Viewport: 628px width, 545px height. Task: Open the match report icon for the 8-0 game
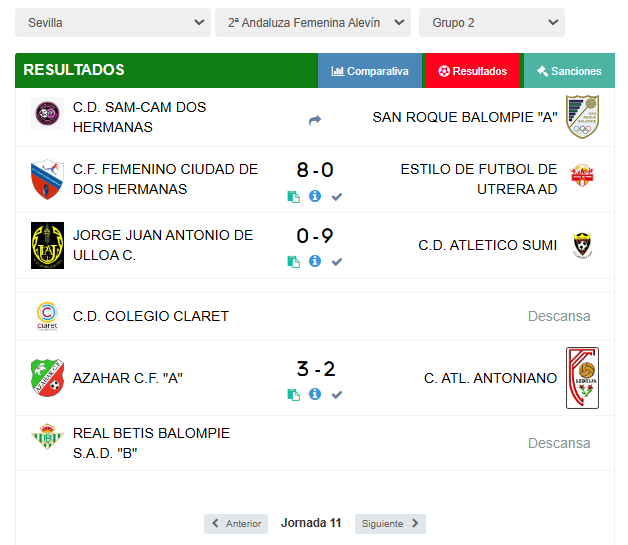tap(294, 197)
